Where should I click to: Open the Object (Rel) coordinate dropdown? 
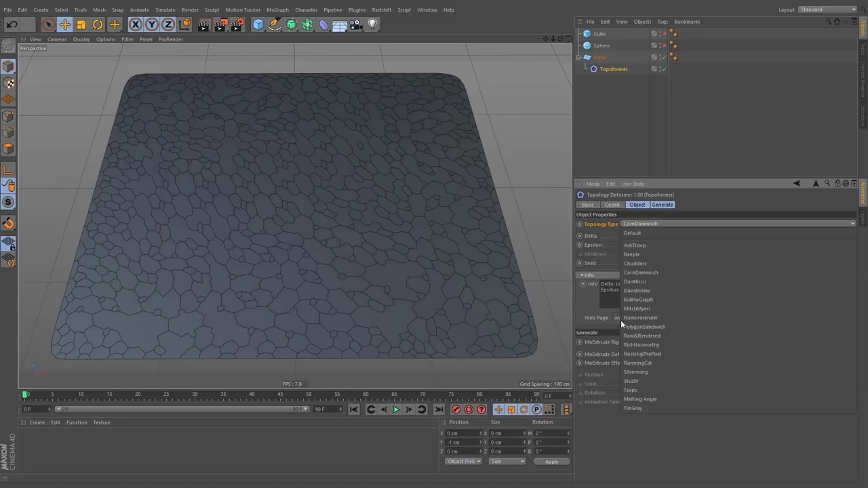tap(463, 462)
